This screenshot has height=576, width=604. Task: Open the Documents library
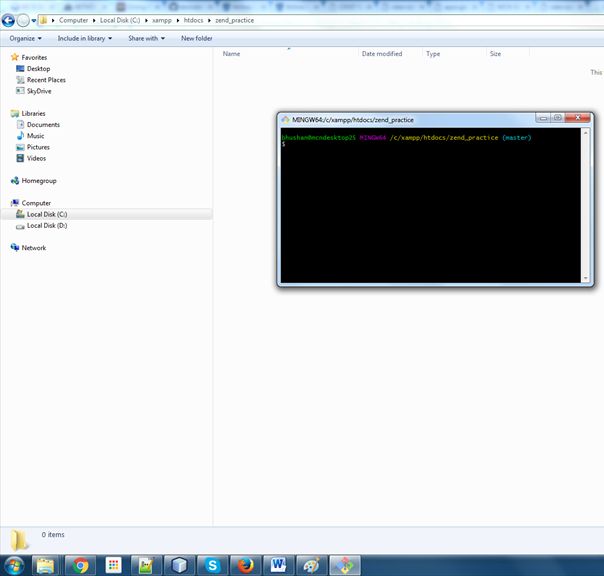point(43,124)
